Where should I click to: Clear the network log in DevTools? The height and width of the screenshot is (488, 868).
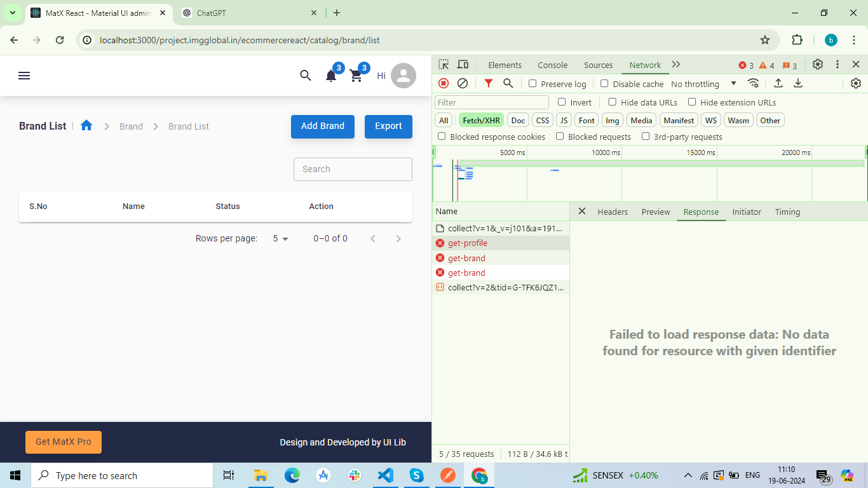click(463, 83)
